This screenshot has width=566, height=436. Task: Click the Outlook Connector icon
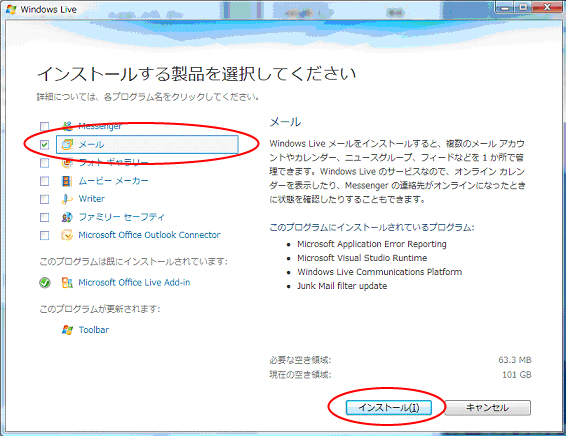pos(67,235)
